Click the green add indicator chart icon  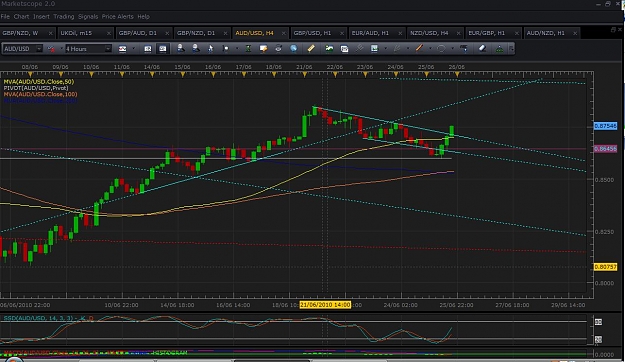(329, 49)
